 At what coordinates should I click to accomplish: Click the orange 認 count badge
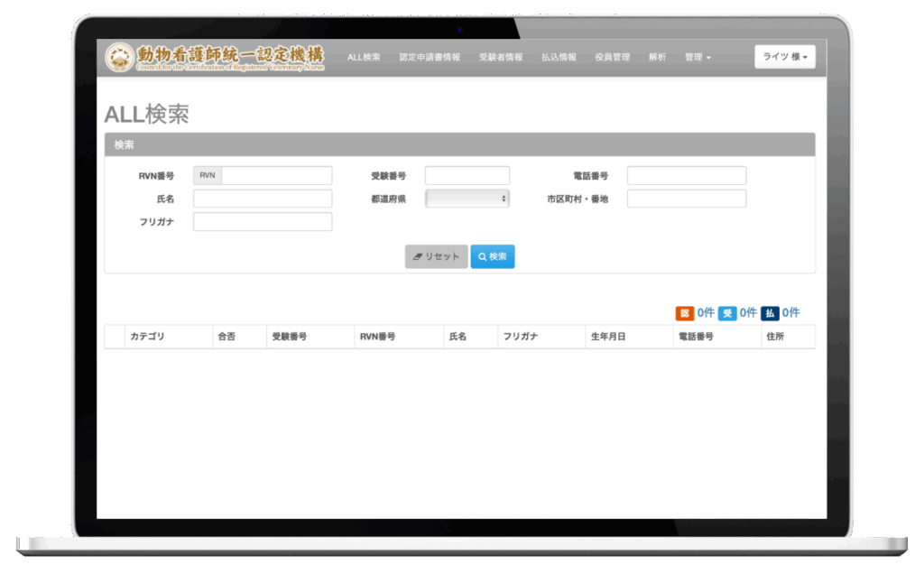click(x=684, y=313)
